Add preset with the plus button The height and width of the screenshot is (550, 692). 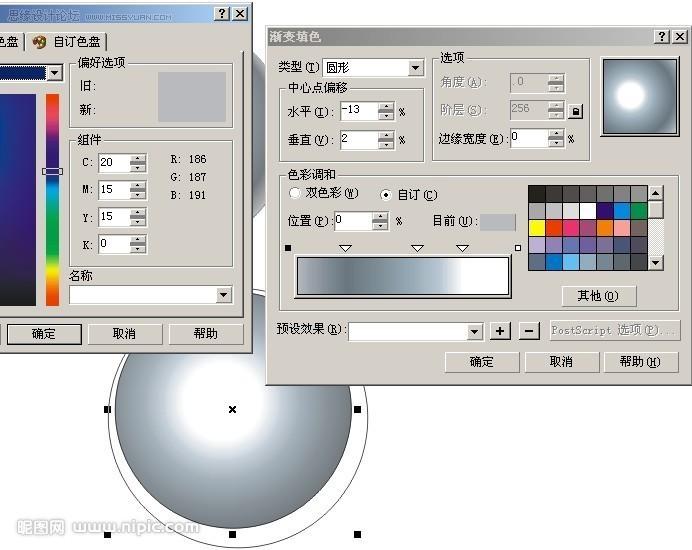(x=500, y=331)
